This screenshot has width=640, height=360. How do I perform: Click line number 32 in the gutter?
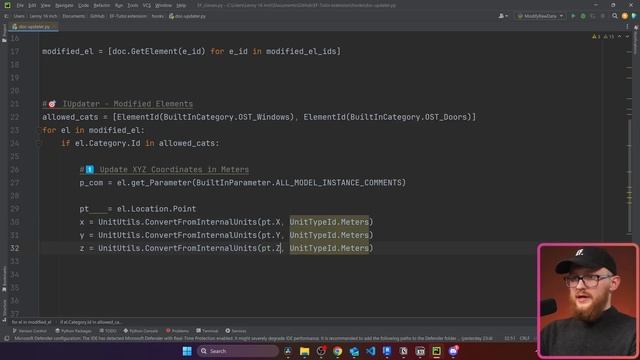pyautogui.click(x=15, y=248)
